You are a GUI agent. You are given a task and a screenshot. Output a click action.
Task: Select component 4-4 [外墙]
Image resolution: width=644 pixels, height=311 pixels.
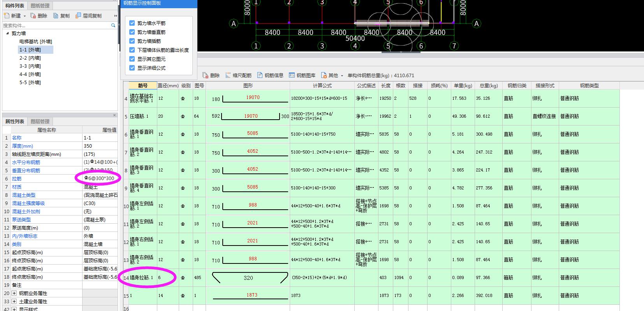click(30, 74)
